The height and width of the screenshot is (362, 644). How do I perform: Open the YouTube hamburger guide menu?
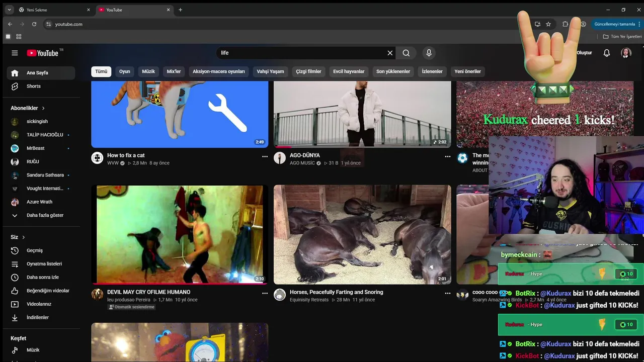[x=15, y=53]
